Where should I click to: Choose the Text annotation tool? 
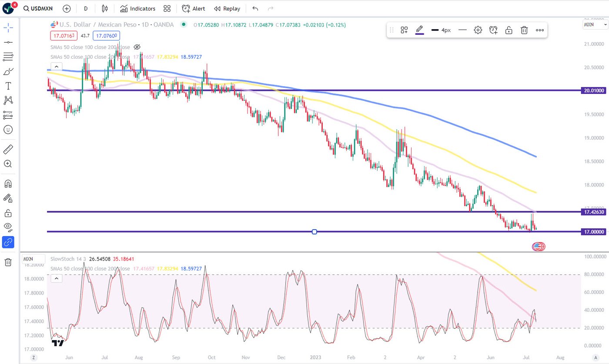(8, 86)
